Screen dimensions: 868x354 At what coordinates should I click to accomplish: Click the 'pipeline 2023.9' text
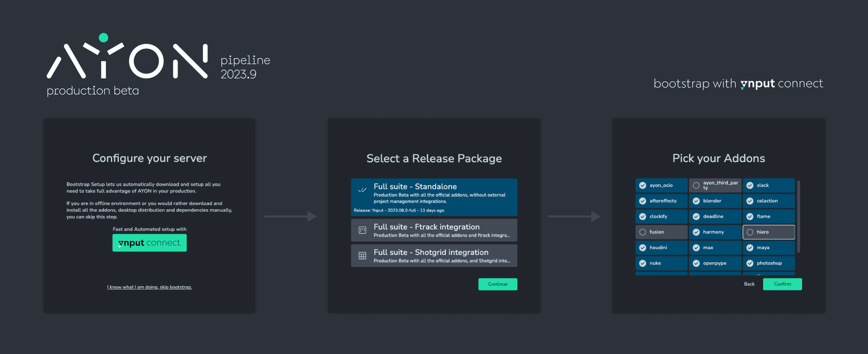pyautogui.click(x=245, y=67)
